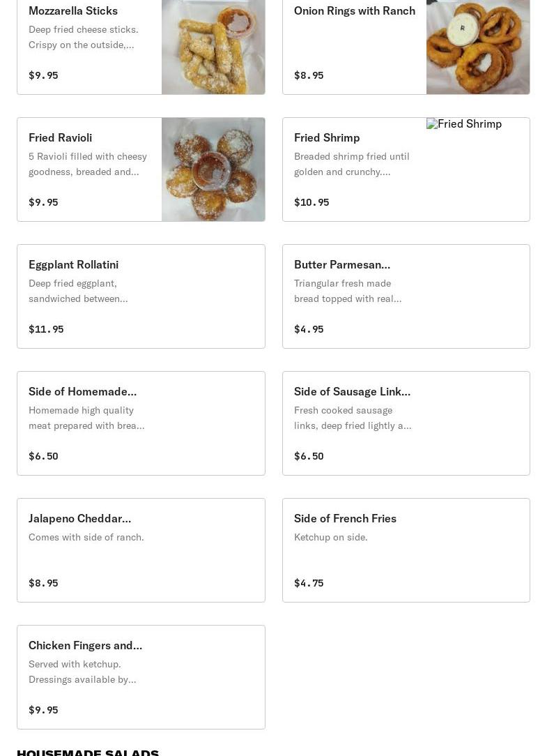
Task: Open the Side of French Fries item
Action: [x=345, y=518]
